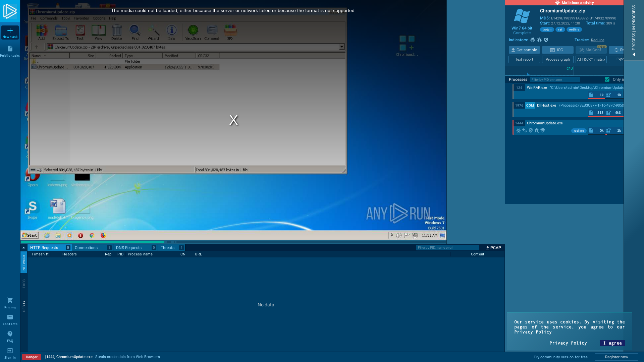Click Get sample button
The image size is (644, 362).
click(x=524, y=50)
